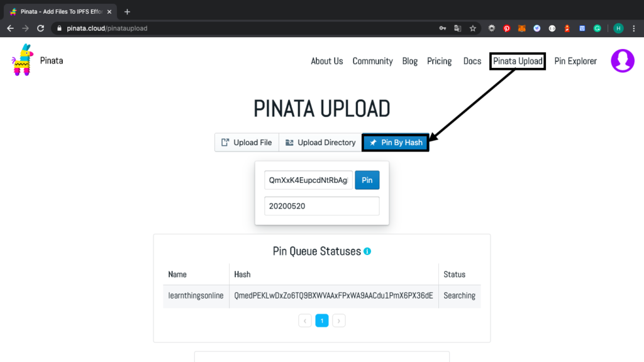Switch to Upload File tab
This screenshot has width=644, height=362.
(x=247, y=143)
